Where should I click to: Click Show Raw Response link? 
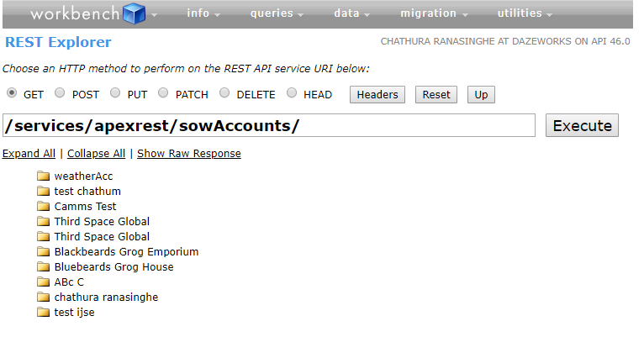click(189, 154)
